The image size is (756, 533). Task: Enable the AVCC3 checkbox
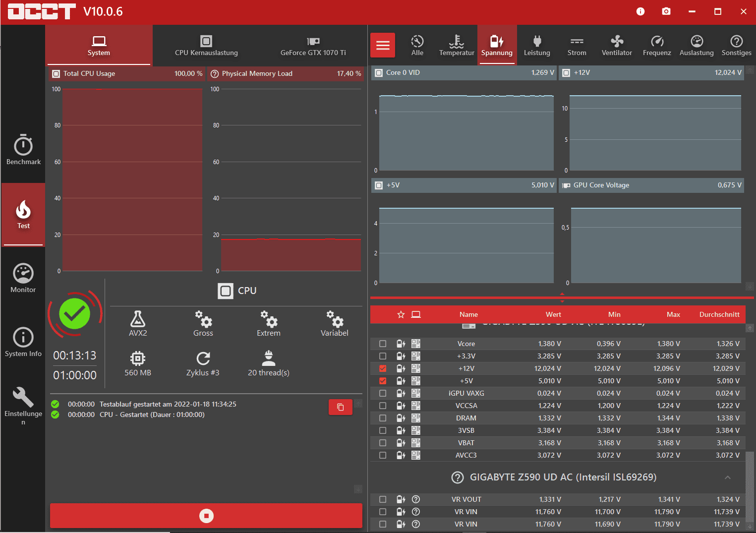(x=383, y=455)
